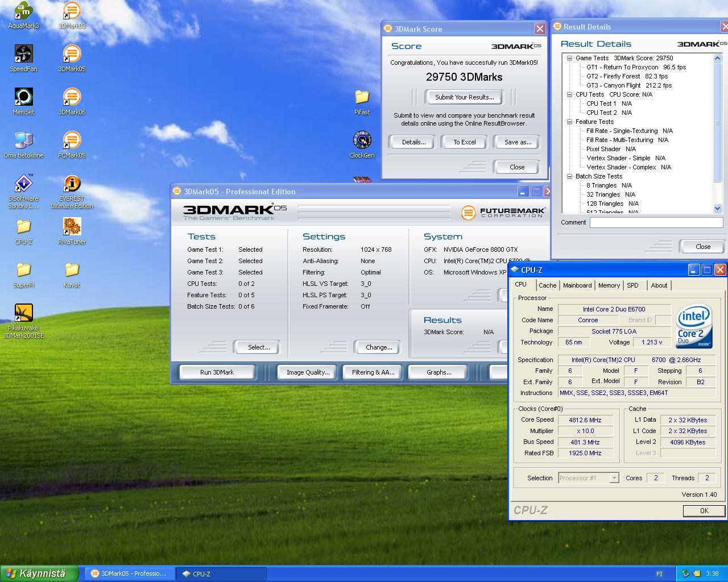Click the Comment field in Result Details
This screenshot has width=728, height=582.
pos(656,223)
